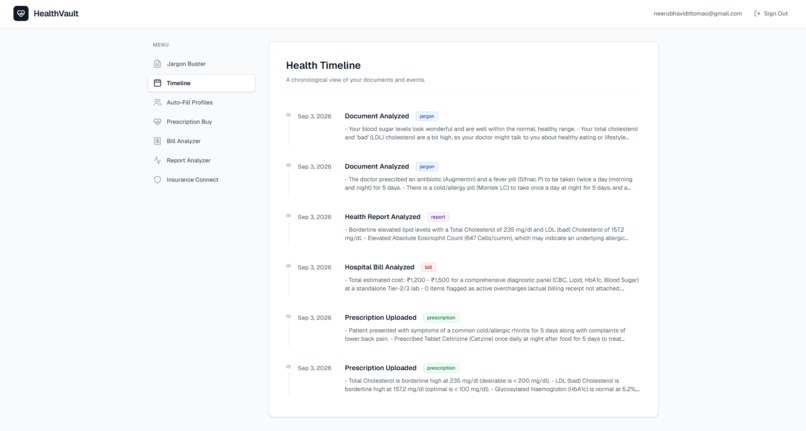Click the account email neerubhavidittomao@gmail.com
Image resolution: width=806 pixels, height=431 pixels.
click(x=698, y=13)
